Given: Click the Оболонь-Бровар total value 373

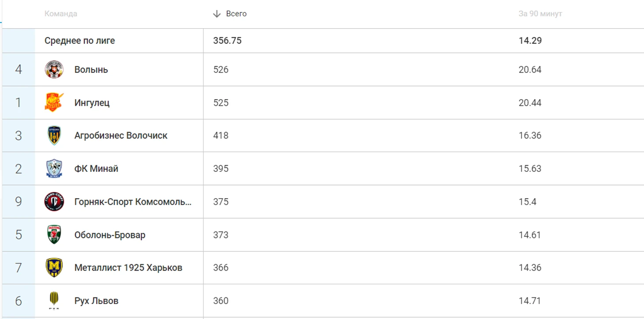Looking at the screenshot, I should pos(221,235).
